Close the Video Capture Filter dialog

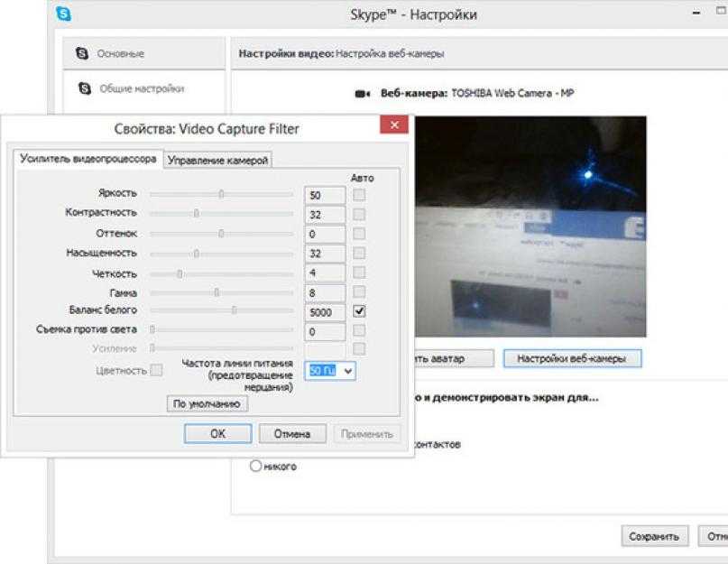[x=394, y=125]
